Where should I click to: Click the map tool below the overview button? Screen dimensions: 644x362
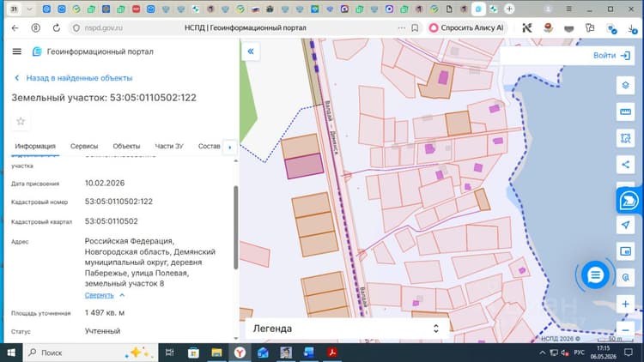coord(625,277)
